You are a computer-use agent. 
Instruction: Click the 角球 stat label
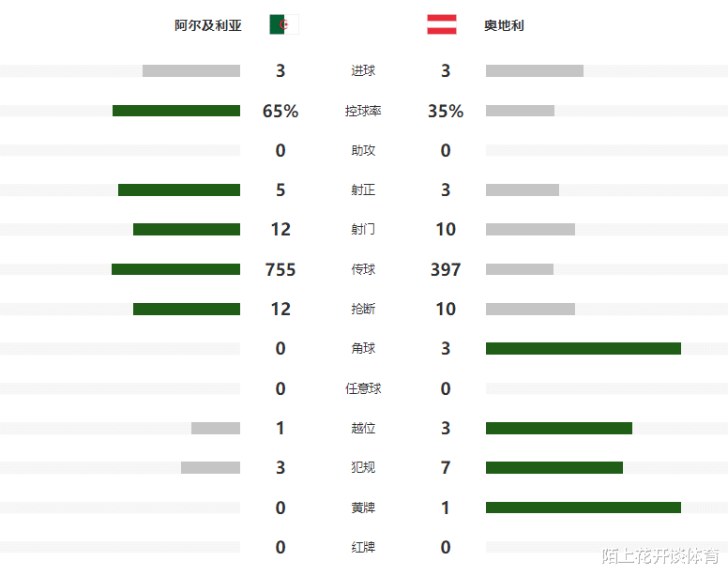pos(363,348)
